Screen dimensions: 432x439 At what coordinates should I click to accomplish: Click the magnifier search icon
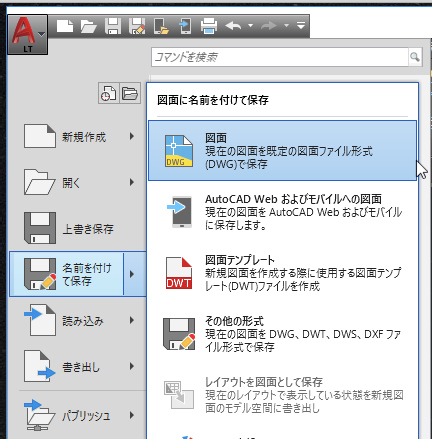click(415, 57)
